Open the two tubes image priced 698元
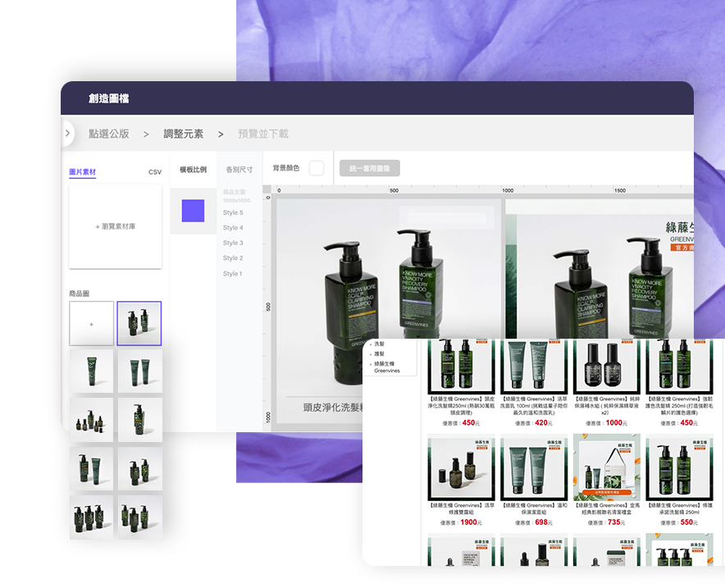The height and width of the screenshot is (588, 725). [534, 467]
